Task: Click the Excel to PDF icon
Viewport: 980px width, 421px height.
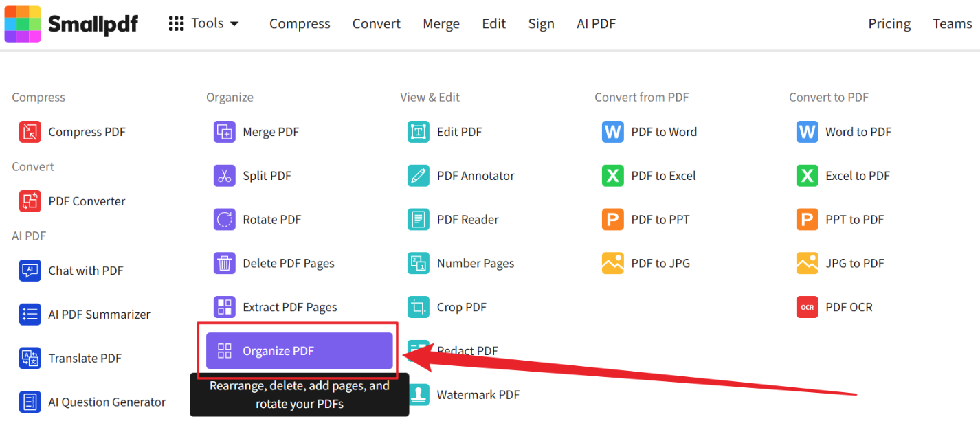Action: tap(807, 176)
